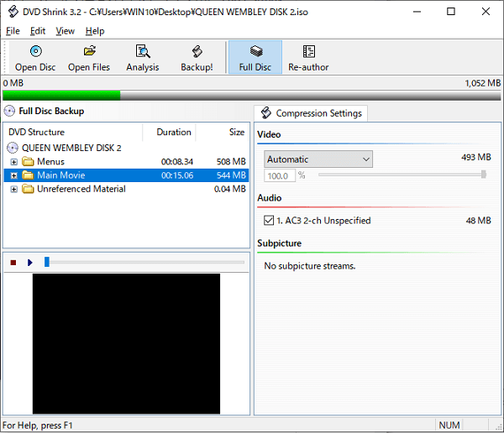Open the File menu
Image resolution: width=504 pixels, height=433 pixels.
(13, 31)
